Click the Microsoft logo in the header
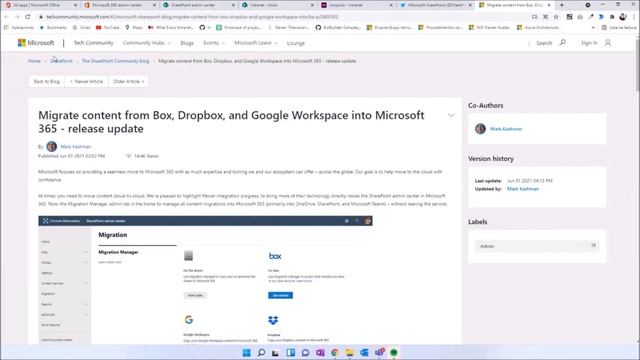Screen dimensions: 640x360 [x=36, y=43]
